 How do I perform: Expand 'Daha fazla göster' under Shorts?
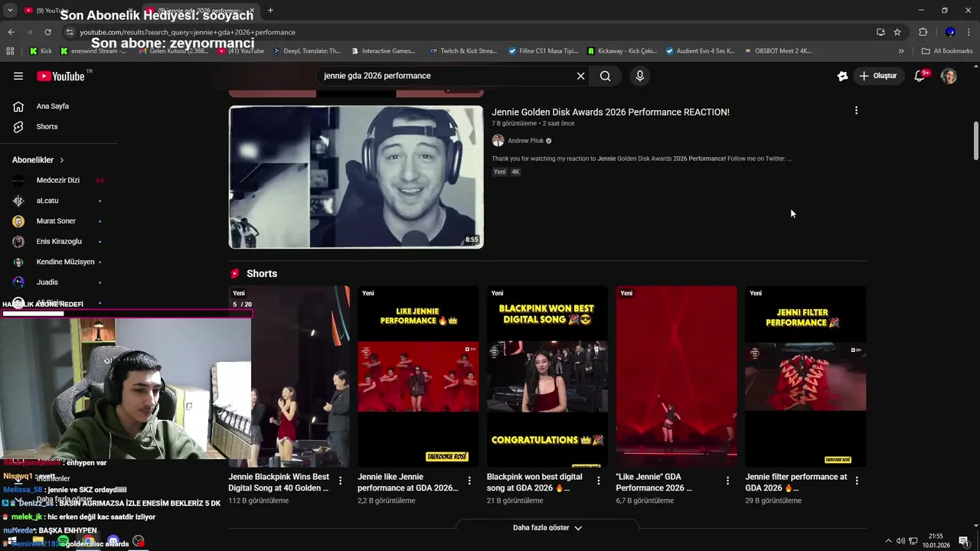tap(547, 528)
